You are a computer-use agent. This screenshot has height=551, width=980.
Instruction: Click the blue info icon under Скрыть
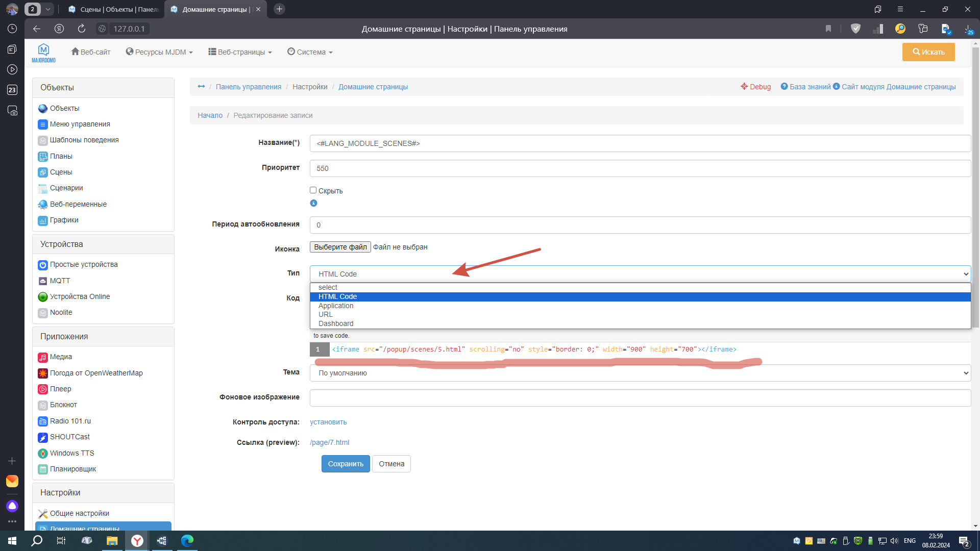tap(313, 203)
